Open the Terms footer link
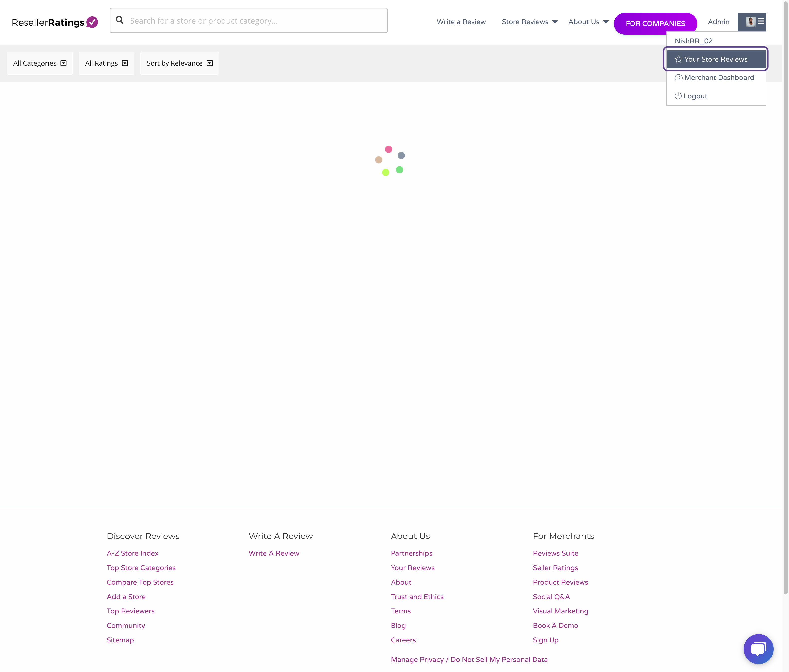 click(x=400, y=611)
